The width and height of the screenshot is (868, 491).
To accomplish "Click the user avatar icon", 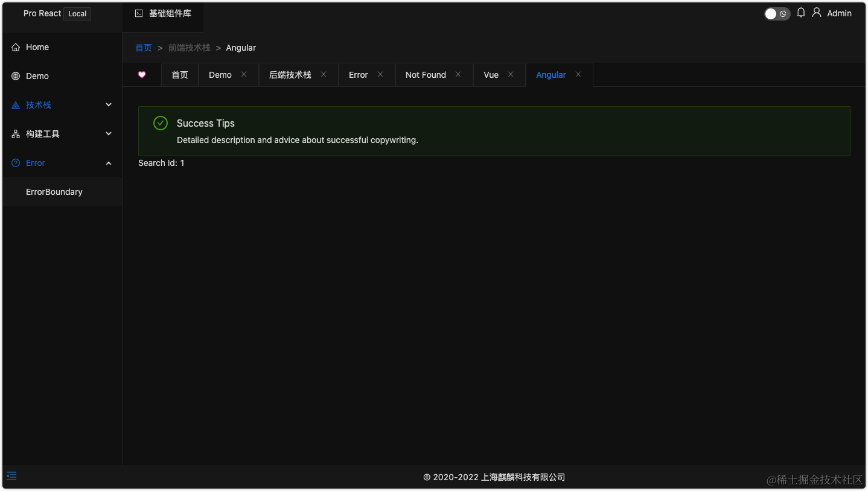I will 817,13.
